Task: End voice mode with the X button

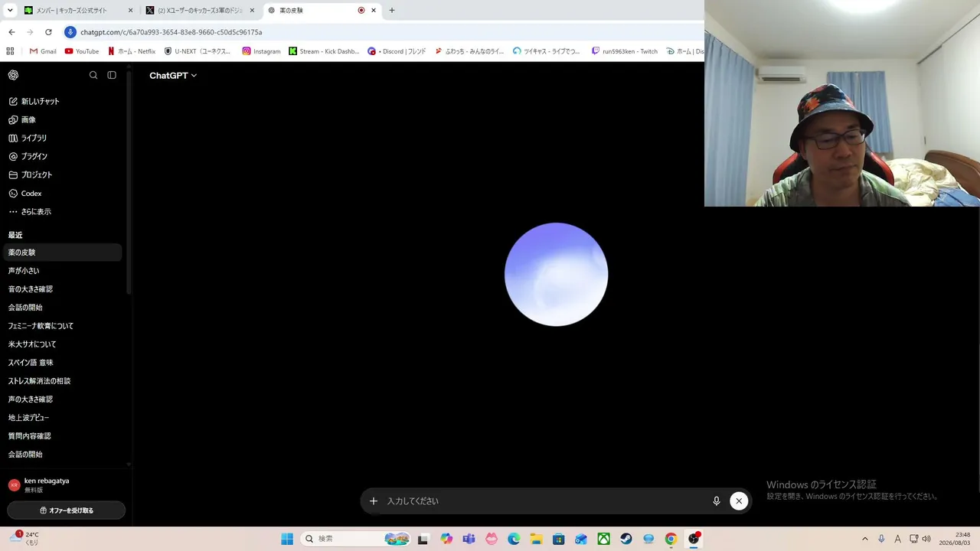Action: [739, 501]
